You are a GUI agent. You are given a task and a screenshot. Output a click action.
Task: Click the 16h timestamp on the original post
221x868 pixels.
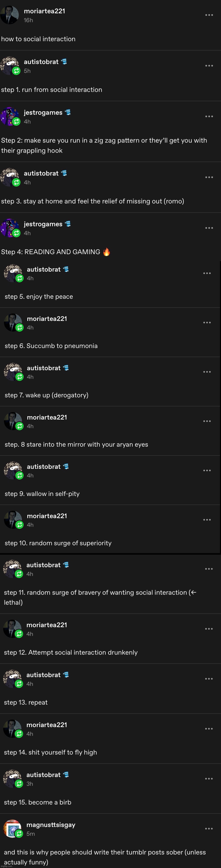pyautogui.click(x=28, y=20)
